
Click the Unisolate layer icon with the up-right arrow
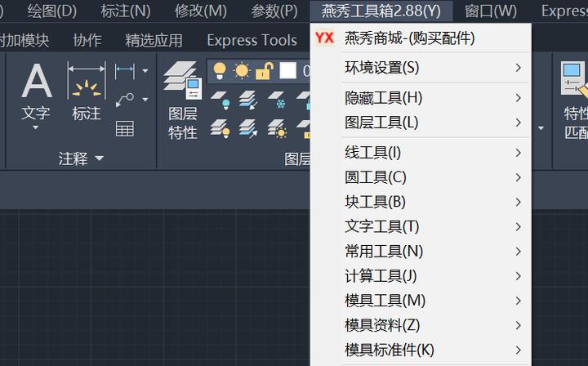(248, 128)
